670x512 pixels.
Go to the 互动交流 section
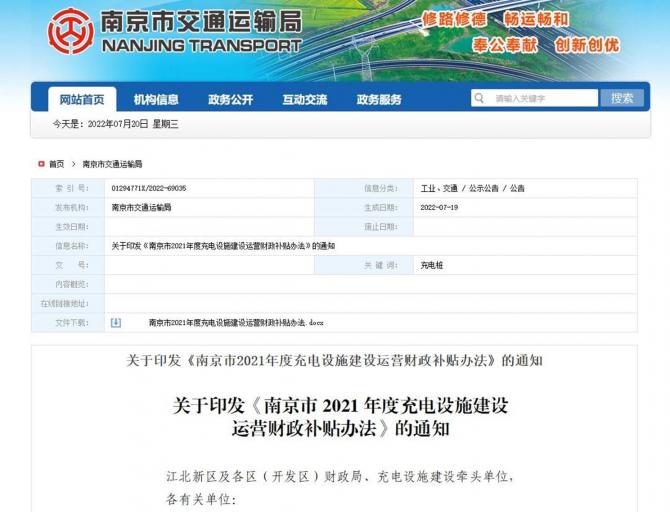point(304,99)
